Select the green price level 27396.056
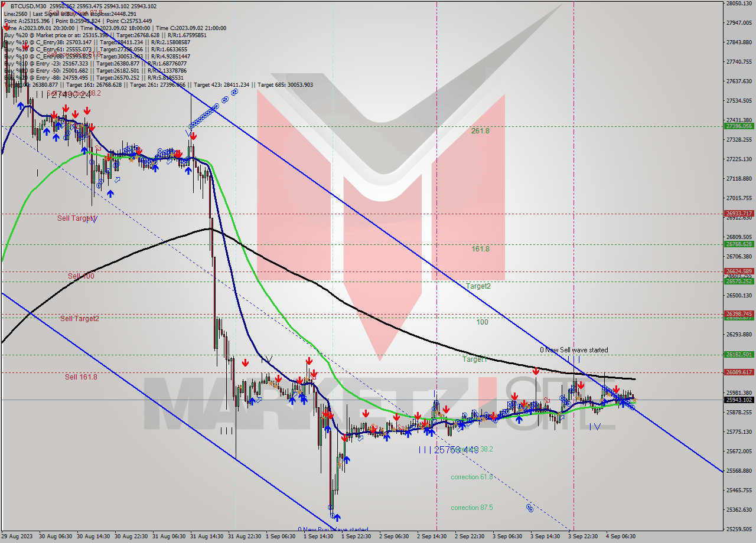This screenshot has width=756, height=543. [738, 126]
